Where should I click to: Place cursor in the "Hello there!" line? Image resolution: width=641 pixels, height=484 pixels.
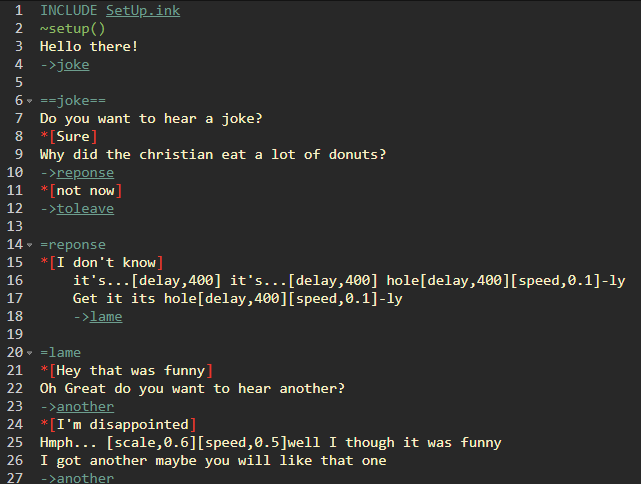tap(89, 47)
